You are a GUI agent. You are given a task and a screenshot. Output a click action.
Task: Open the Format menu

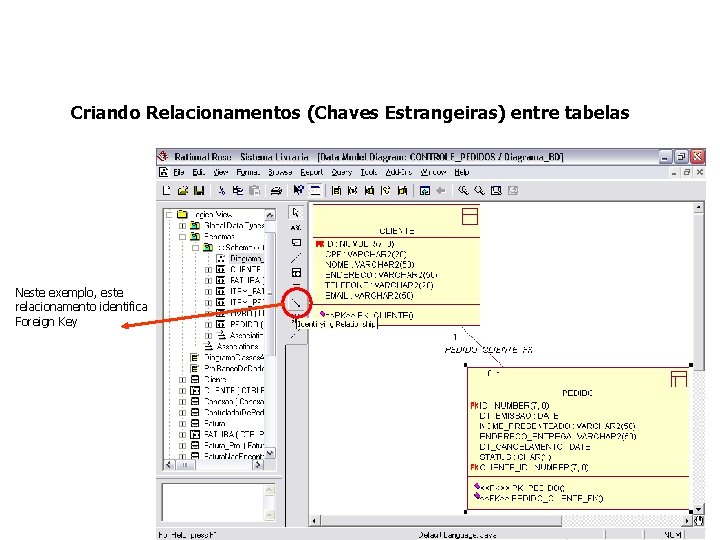[x=248, y=172]
